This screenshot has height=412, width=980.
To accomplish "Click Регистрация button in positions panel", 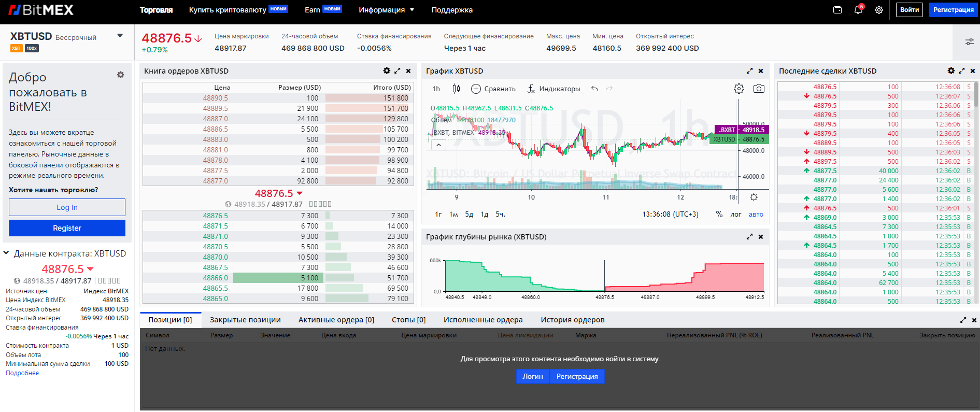I will click(577, 376).
